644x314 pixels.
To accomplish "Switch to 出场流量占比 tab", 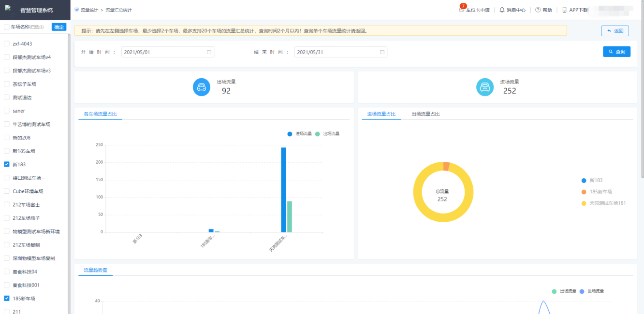I will pyautogui.click(x=425, y=114).
